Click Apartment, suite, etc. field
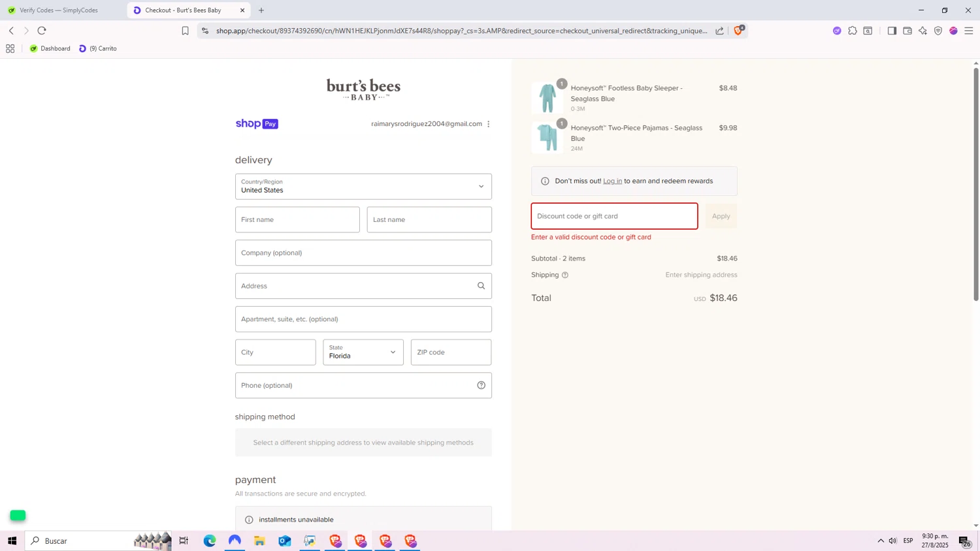The width and height of the screenshot is (980, 551). pyautogui.click(x=363, y=319)
